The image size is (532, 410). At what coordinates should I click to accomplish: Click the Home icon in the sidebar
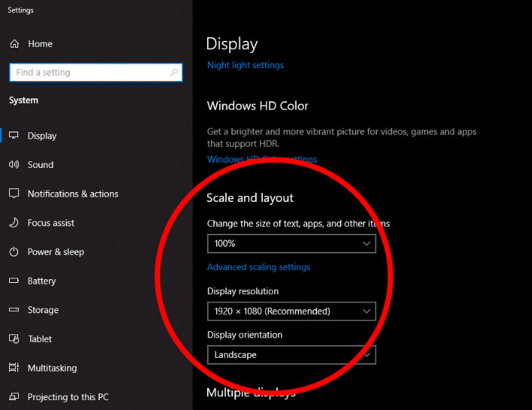click(x=14, y=44)
